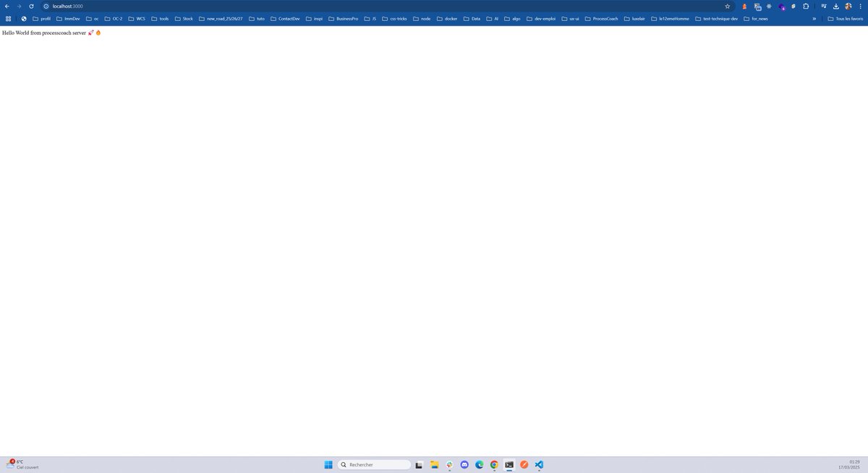The width and height of the screenshot is (868, 473).
Task: Open Slack from the taskbar
Action: click(449, 464)
